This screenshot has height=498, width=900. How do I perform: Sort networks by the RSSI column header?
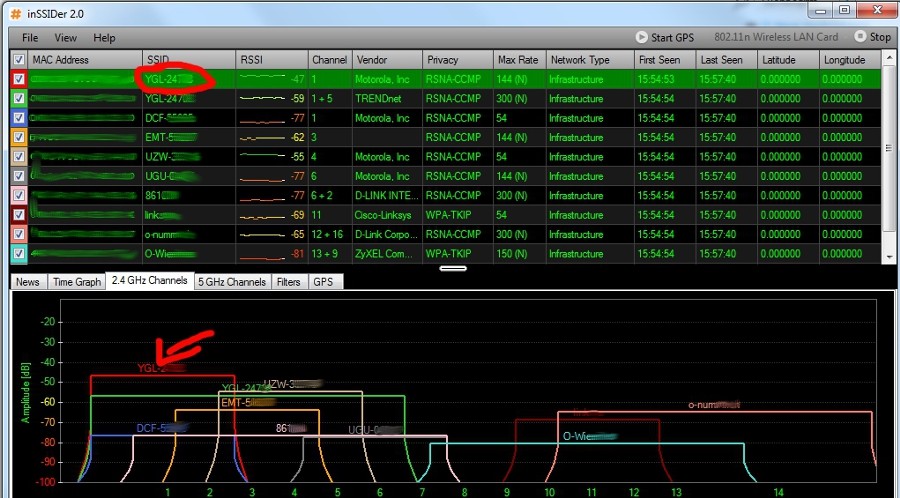270,60
